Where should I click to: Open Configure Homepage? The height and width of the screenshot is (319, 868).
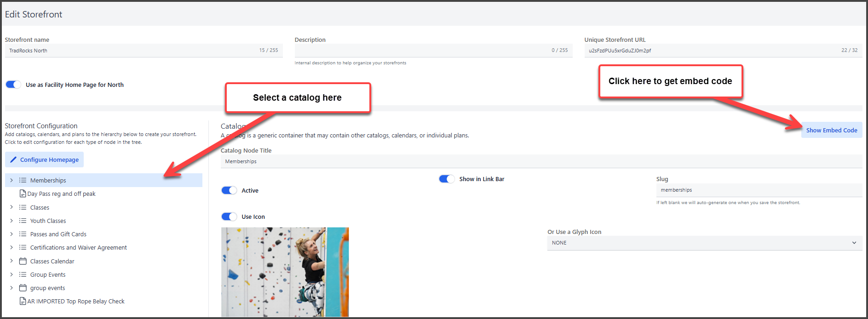tap(45, 159)
